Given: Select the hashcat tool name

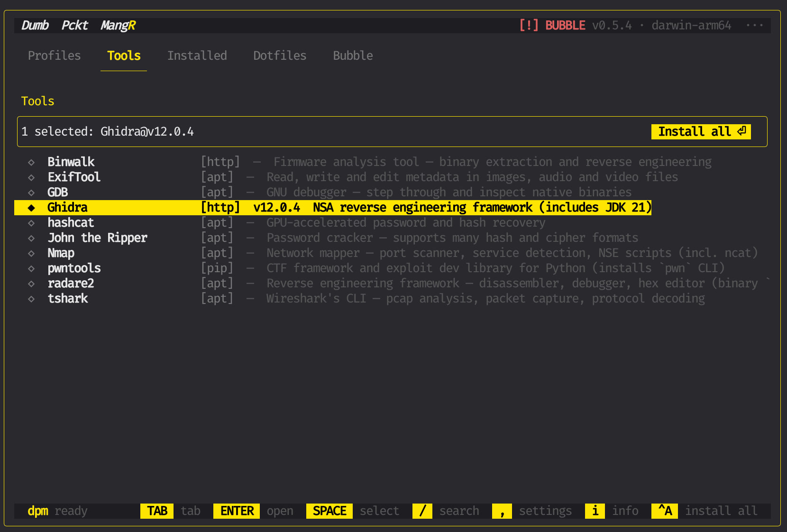Looking at the screenshot, I should click(71, 223).
